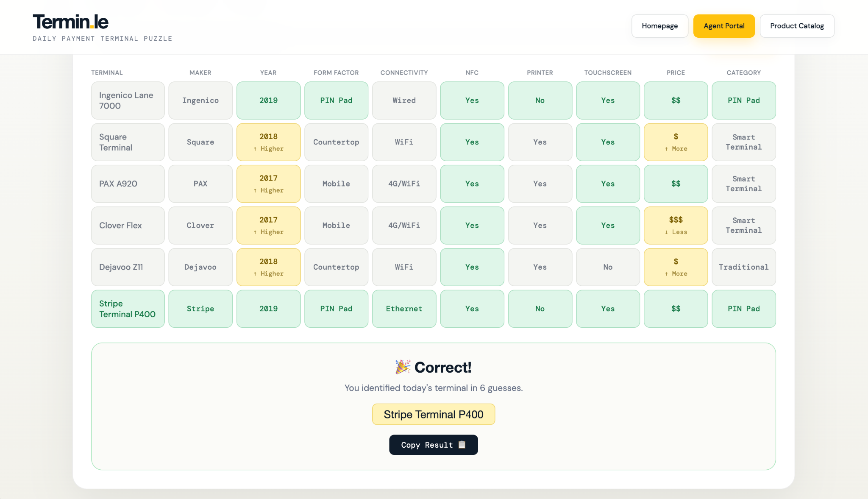Image resolution: width=868 pixels, height=499 pixels.
Task: Select the Ingenico Lane 7000 terminal cell
Action: 128,100
